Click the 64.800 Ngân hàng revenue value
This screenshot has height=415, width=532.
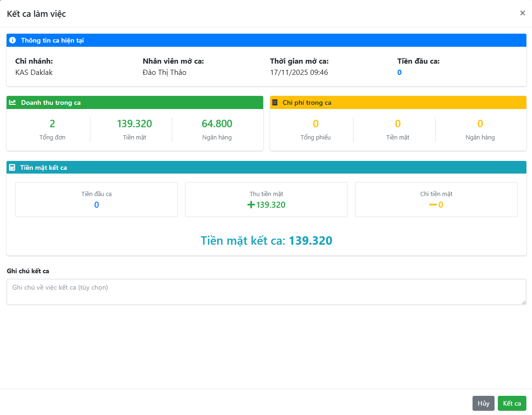coord(217,124)
